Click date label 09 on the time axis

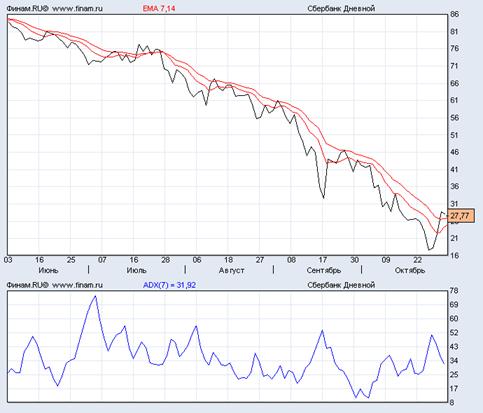point(386,260)
